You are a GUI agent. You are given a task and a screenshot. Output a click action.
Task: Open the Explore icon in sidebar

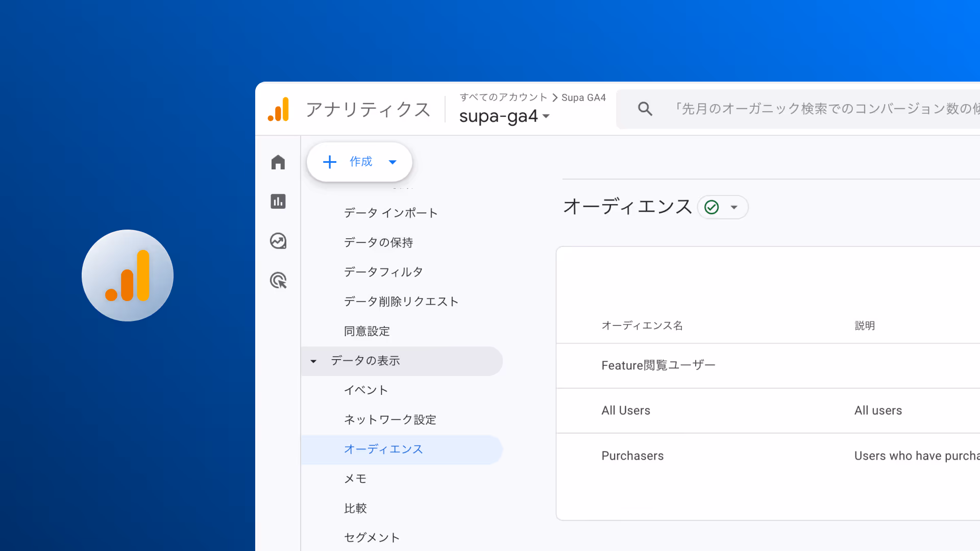(x=278, y=241)
